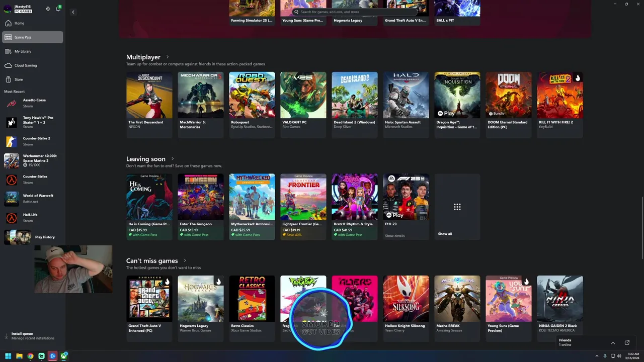Screen dimensions: 644x362
Task: Show hidden system tray icons
Action: point(597,356)
